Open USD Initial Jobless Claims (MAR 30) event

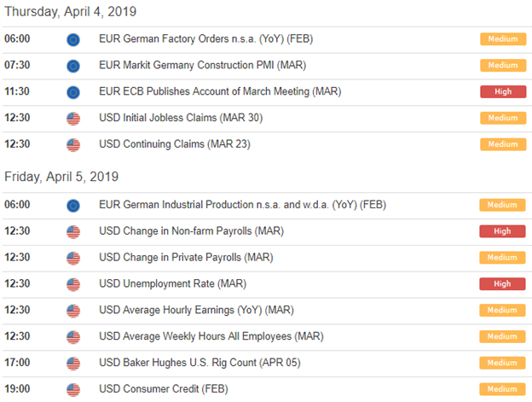(x=181, y=118)
